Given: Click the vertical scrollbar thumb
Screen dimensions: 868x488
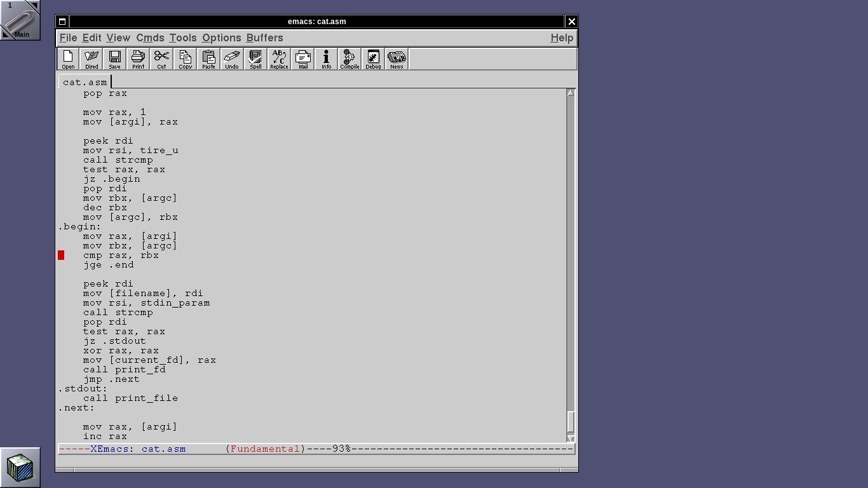Looking at the screenshot, I should 571,421.
